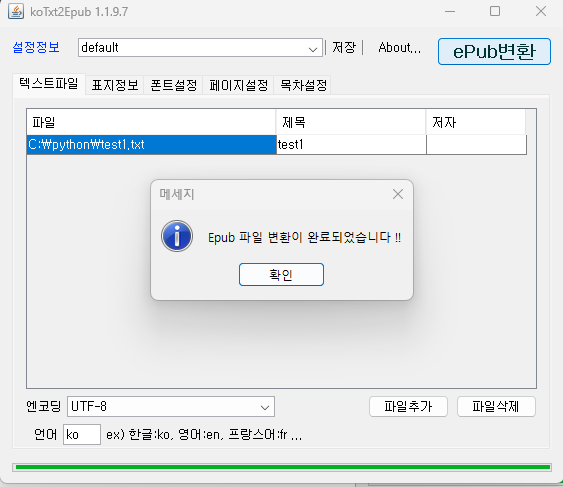The image size is (563, 487).
Task: Click the green conversion progress bar
Action: pos(282,467)
